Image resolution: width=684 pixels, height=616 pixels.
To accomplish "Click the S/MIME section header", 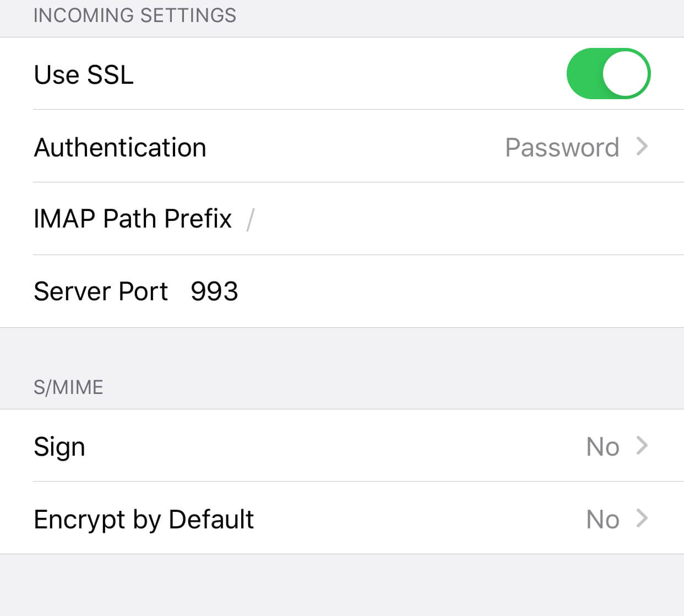I will (68, 387).
